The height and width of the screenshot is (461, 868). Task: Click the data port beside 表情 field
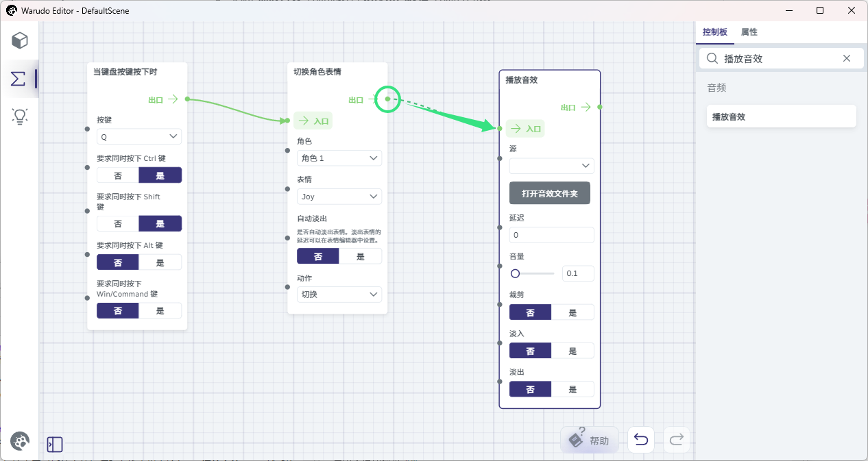[287, 188]
